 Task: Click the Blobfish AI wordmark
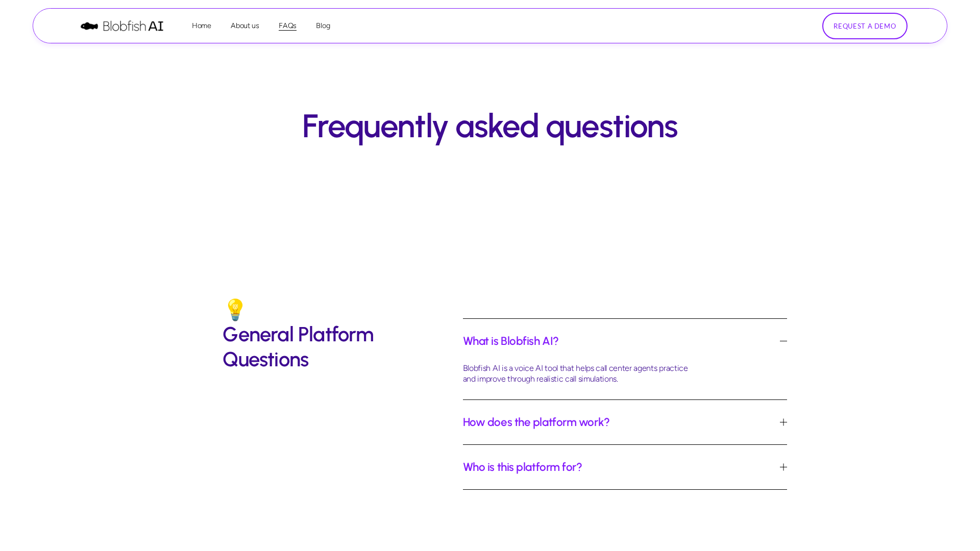coord(133,26)
